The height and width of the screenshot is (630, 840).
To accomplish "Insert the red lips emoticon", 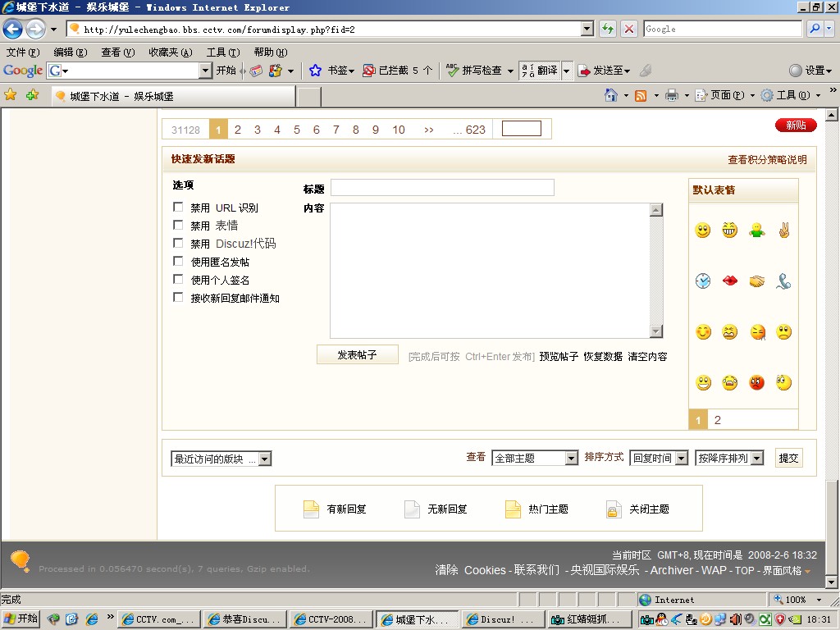I will (729, 281).
